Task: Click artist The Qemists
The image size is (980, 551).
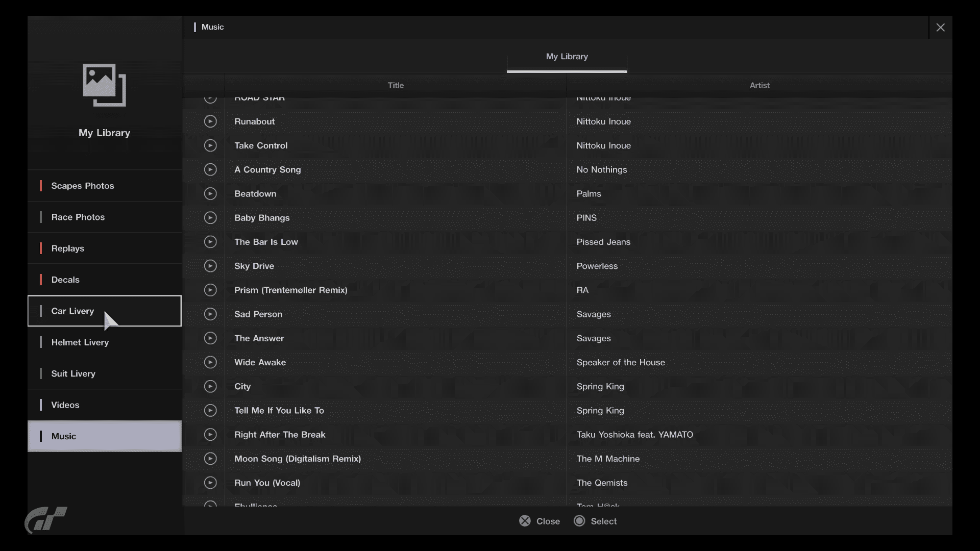Action: pos(602,483)
